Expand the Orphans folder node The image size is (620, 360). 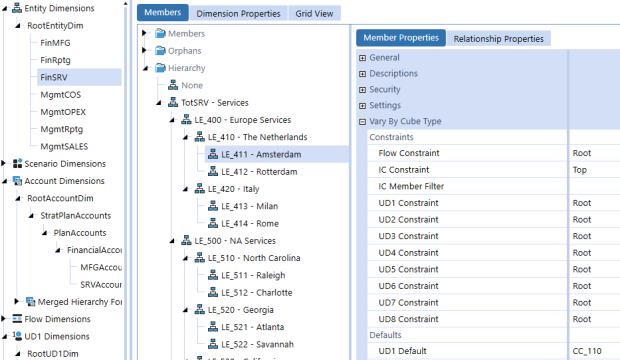click(x=144, y=50)
